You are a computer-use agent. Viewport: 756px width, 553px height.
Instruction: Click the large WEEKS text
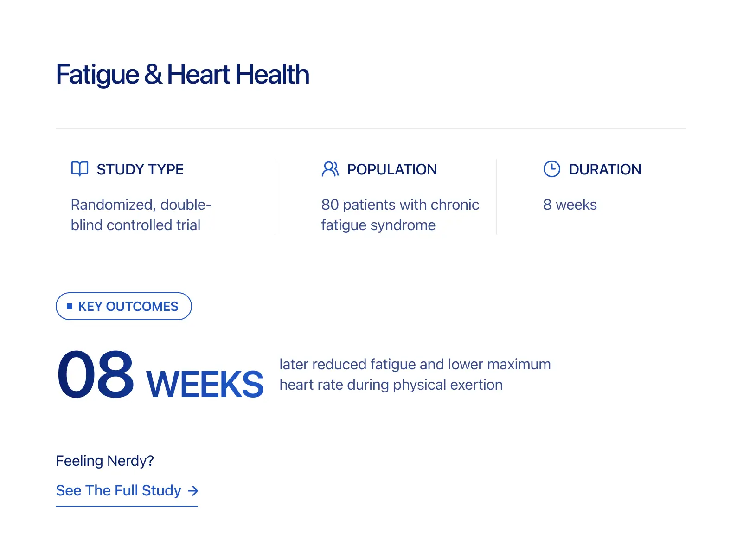pos(205,384)
